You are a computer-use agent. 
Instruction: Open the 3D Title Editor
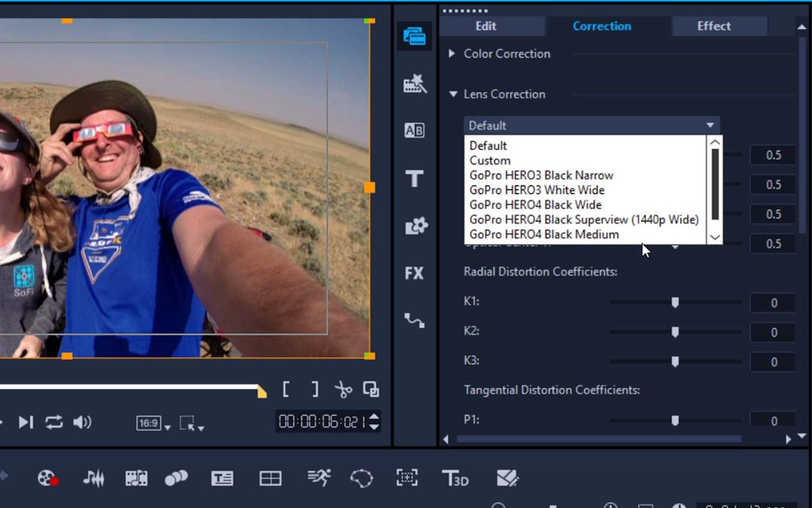457,478
